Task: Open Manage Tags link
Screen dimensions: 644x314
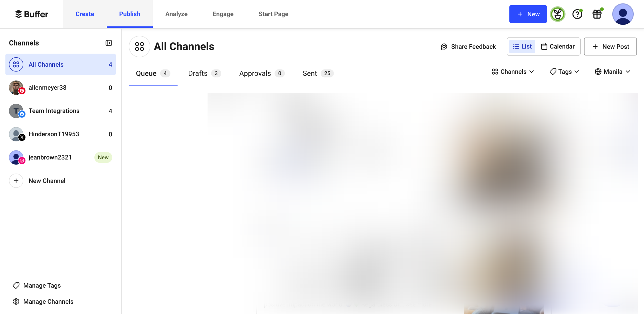Action: (x=42, y=285)
